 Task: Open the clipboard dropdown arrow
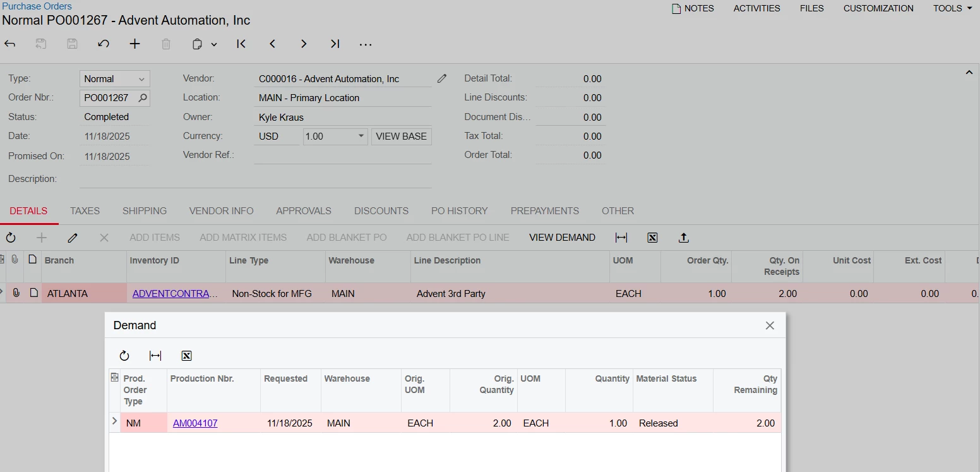tap(214, 44)
